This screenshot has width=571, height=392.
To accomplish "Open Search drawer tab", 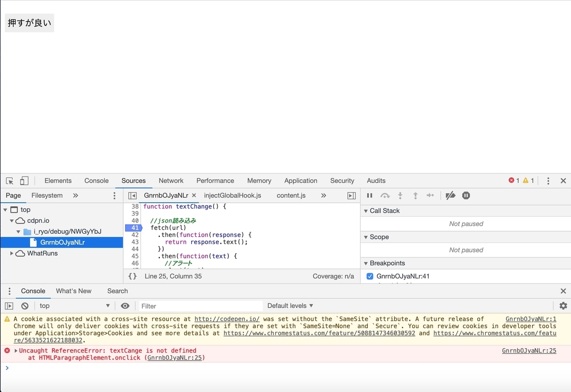I will tap(118, 291).
